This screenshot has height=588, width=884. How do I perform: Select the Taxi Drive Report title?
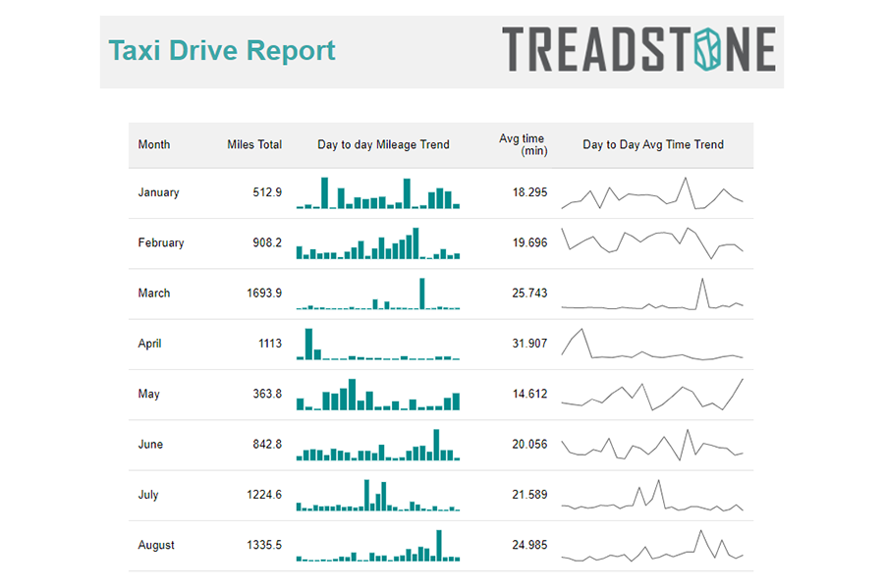(222, 50)
